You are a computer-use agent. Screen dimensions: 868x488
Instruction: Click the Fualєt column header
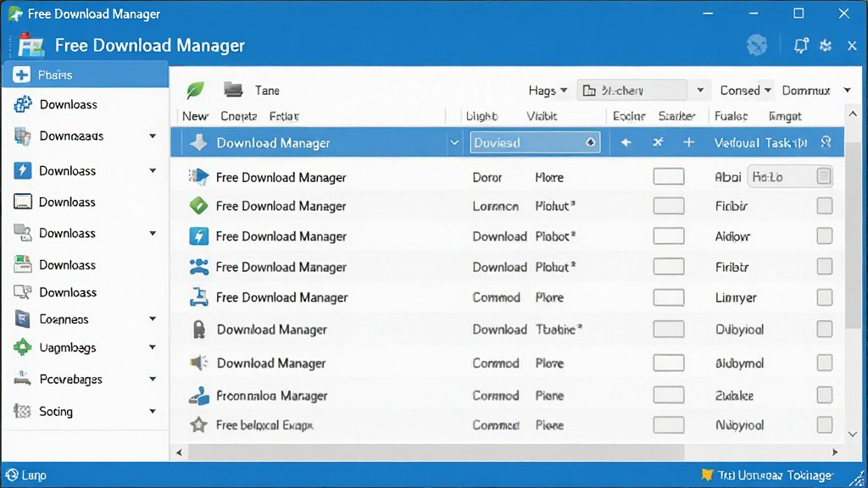pyautogui.click(x=731, y=116)
